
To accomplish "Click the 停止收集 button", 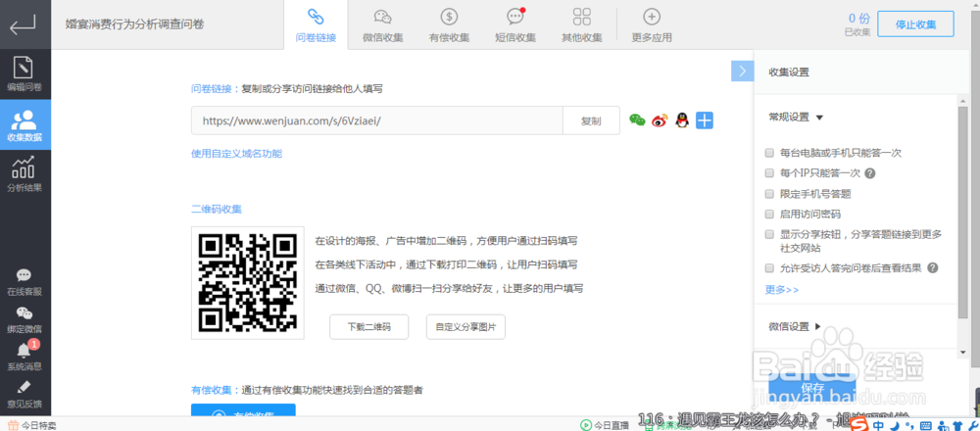I will click(915, 24).
